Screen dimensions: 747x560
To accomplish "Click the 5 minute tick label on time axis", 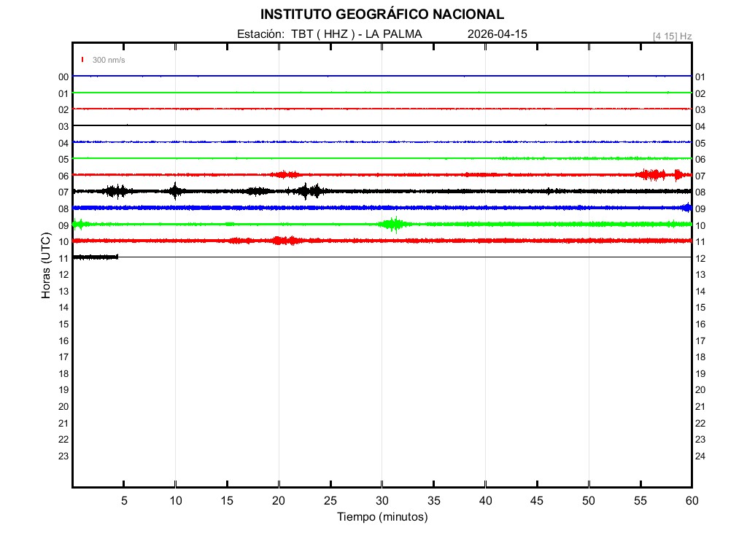I will click(124, 501).
